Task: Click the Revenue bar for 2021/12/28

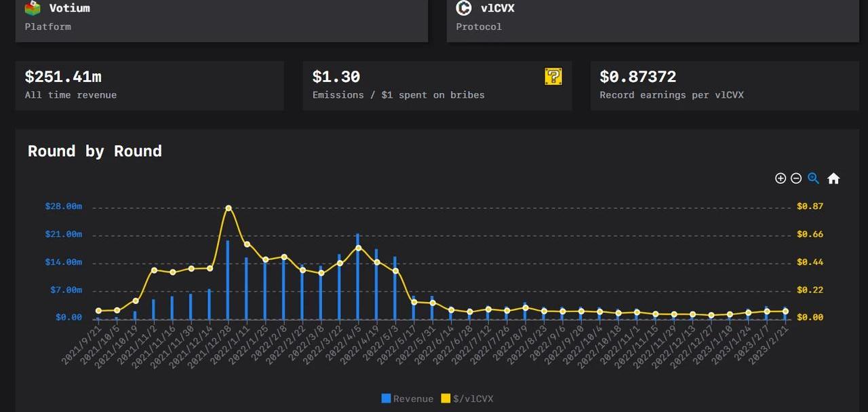Action: coord(228,280)
